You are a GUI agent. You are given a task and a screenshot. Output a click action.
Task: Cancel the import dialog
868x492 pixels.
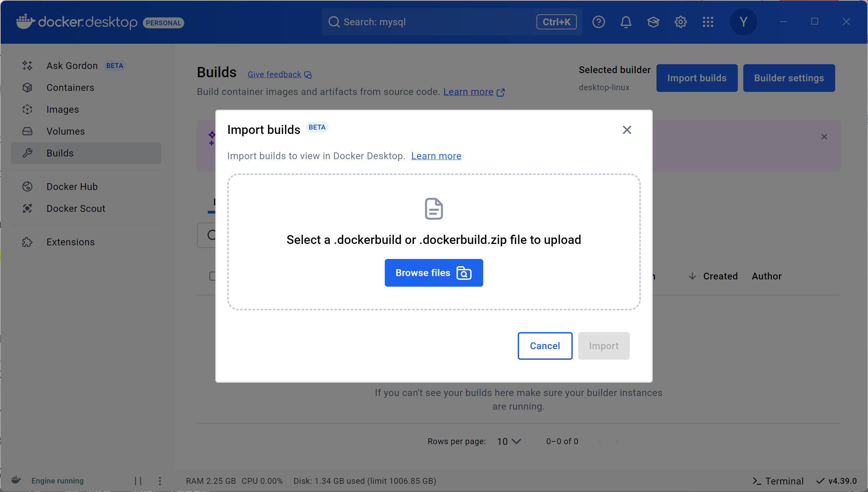(x=545, y=346)
